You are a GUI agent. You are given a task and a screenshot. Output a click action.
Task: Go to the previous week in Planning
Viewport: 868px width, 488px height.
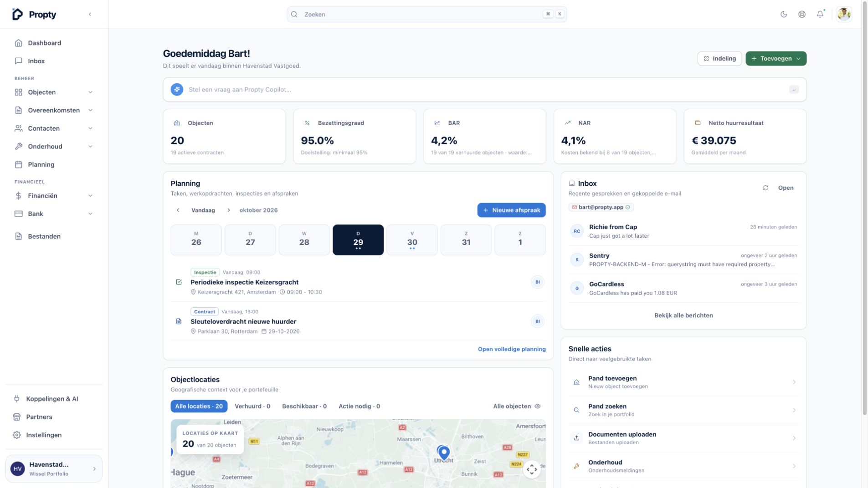click(178, 210)
